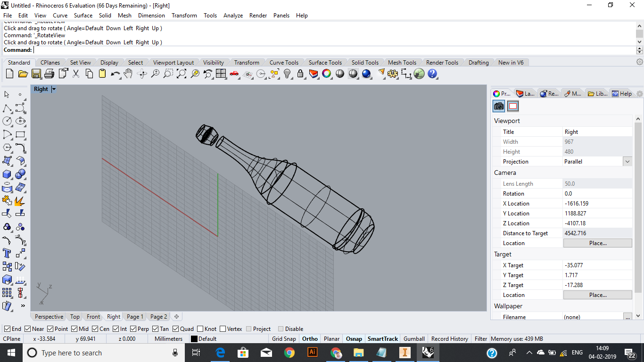Choose the Text object tool
644x362 pixels.
7,253
